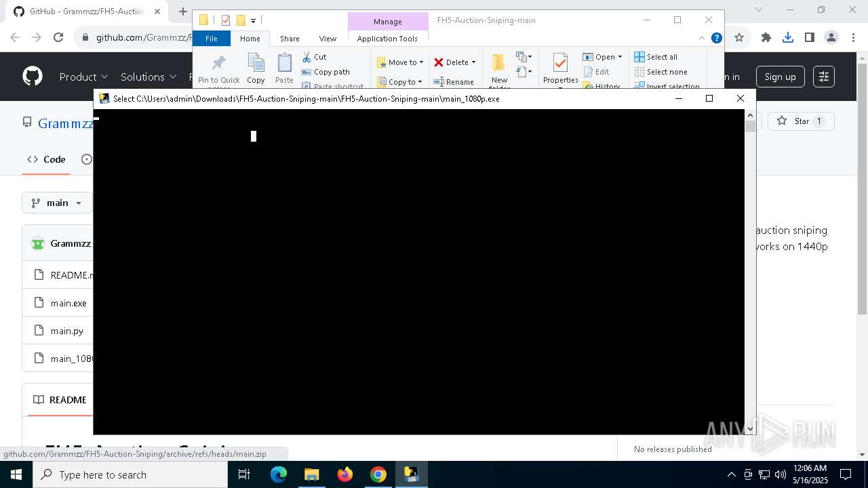Open Explorer Help question mark icon
The width and height of the screenshot is (868, 488).
click(x=716, y=38)
